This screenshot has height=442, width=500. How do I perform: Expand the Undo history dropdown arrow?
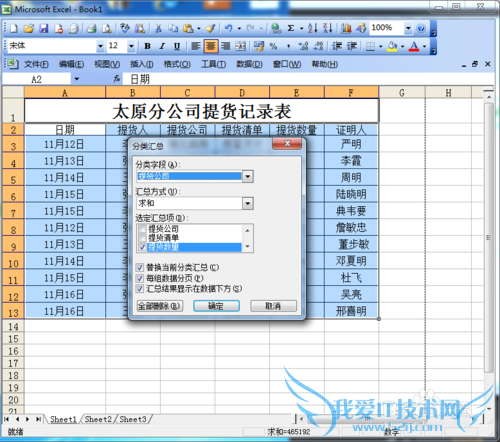click(239, 28)
